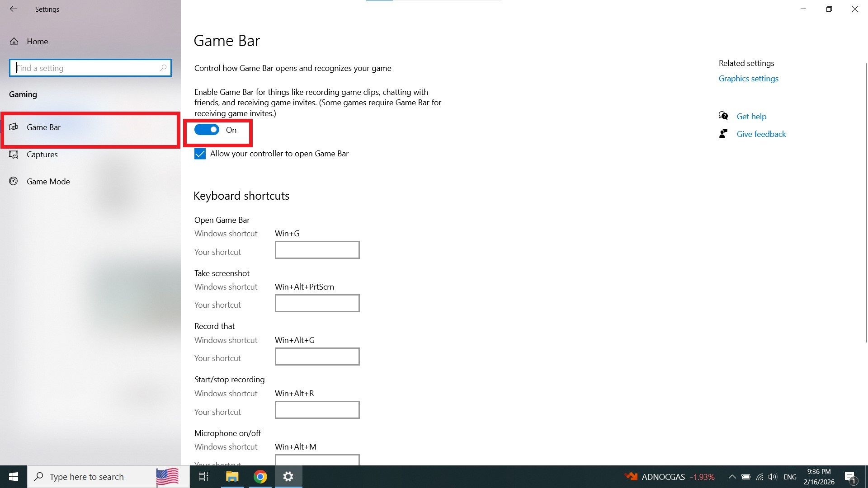Launch Google Chrome from the taskbar

[x=260, y=476]
